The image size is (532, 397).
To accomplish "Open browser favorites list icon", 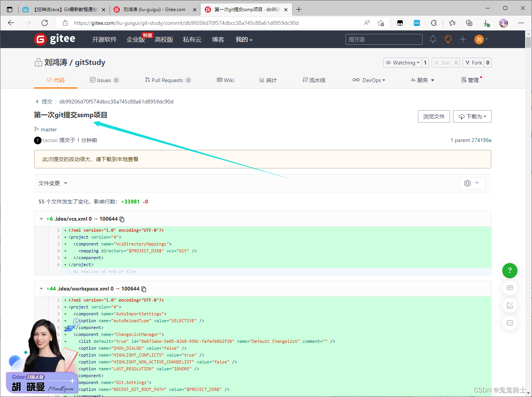I will (452, 23).
